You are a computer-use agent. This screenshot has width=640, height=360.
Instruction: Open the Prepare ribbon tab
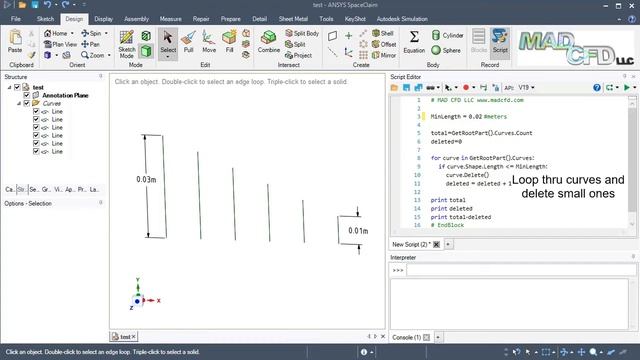pos(231,19)
